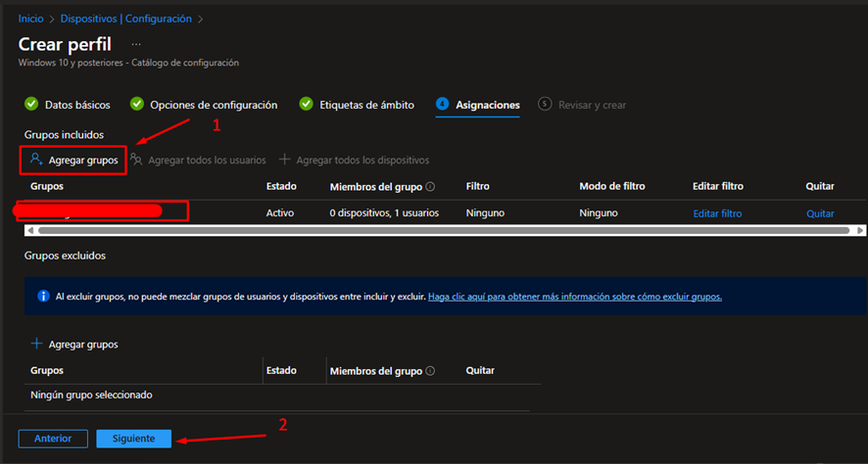This screenshot has height=464, width=868.
Task: Click the horizontal scrollbar under groups table
Action: click(x=431, y=230)
